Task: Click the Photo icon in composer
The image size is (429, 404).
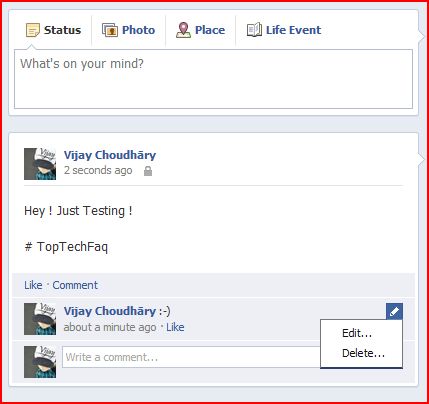Action: (110, 30)
